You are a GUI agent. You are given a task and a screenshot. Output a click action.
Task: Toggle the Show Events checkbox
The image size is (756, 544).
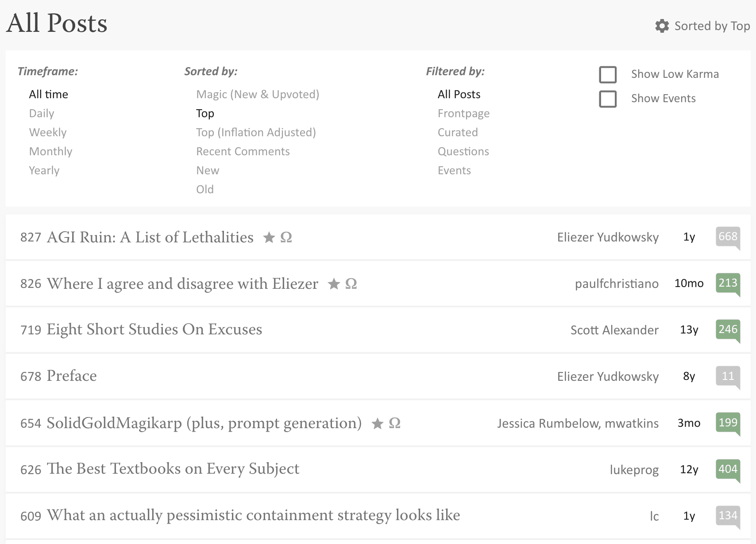point(608,99)
